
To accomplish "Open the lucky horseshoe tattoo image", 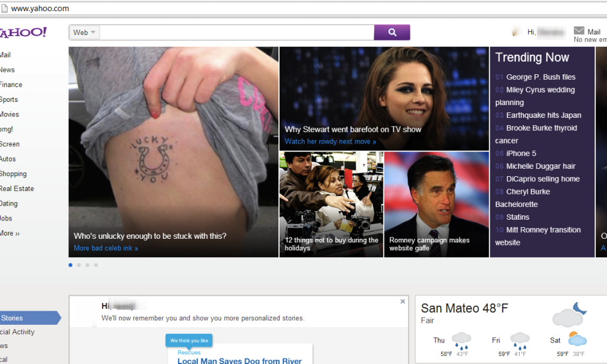I will tap(173, 152).
